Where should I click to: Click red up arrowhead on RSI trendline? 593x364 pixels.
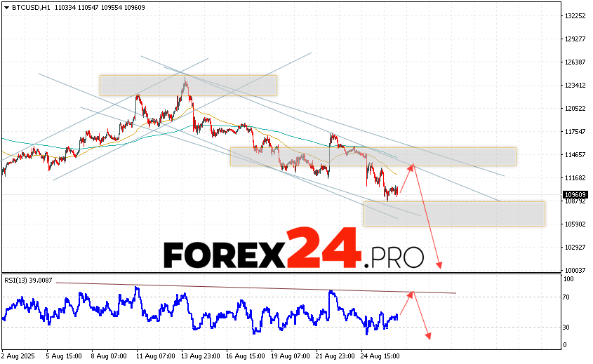tap(413, 294)
